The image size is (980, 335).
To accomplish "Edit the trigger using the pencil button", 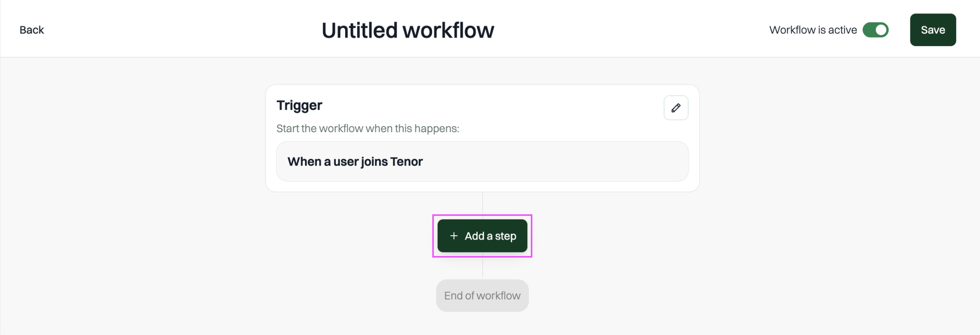I will point(676,108).
